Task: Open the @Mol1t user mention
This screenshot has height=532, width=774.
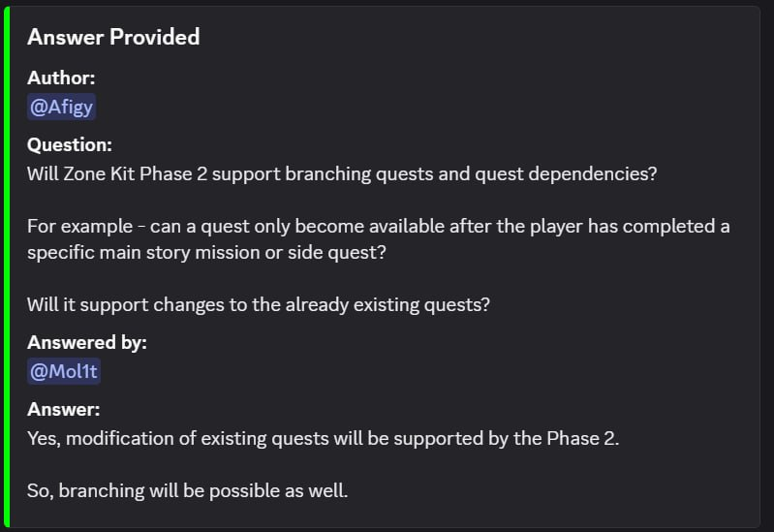Action: click(x=64, y=371)
